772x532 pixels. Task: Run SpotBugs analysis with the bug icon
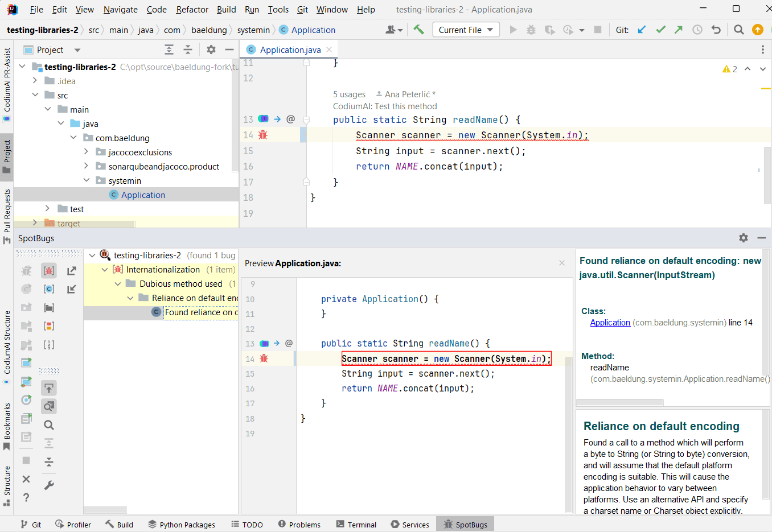pyautogui.click(x=26, y=270)
